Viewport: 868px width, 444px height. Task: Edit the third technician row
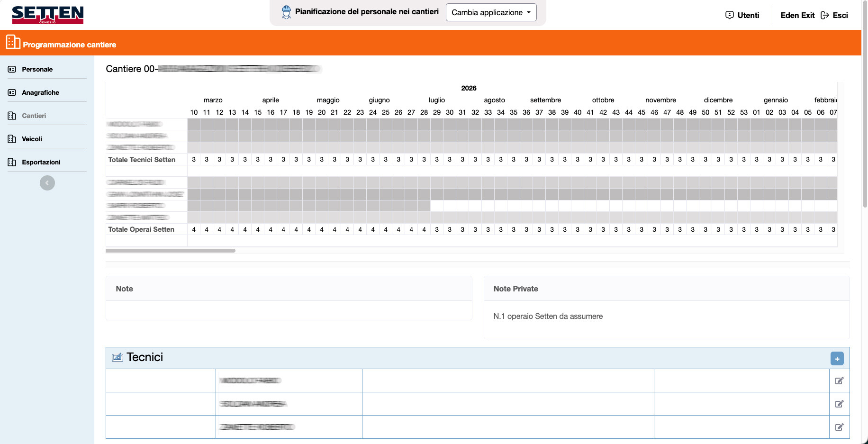(x=839, y=427)
